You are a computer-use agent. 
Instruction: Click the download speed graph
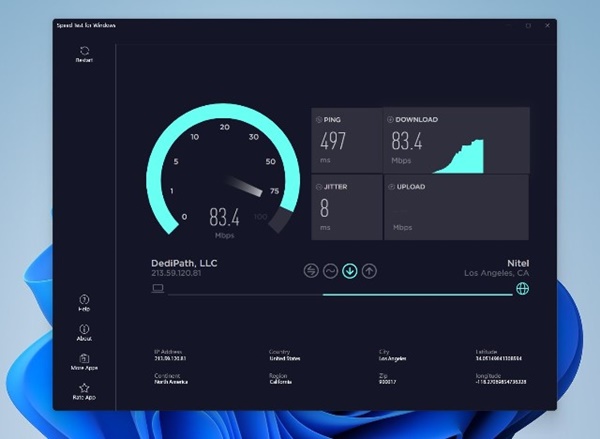click(458, 156)
